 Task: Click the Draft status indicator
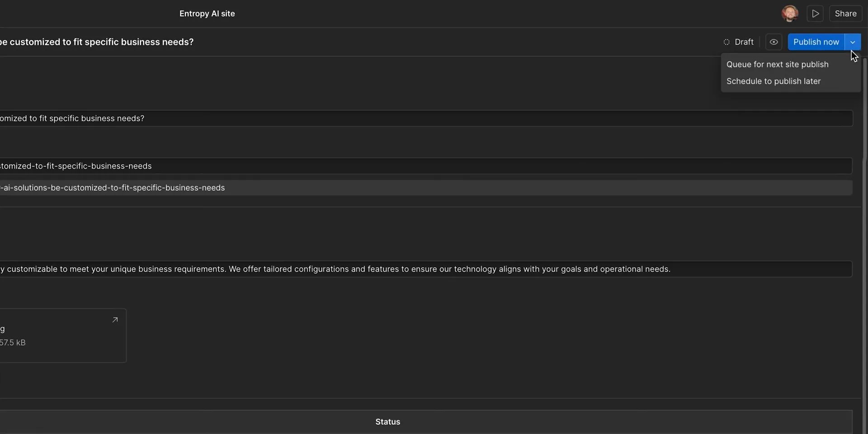pyautogui.click(x=738, y=42)
